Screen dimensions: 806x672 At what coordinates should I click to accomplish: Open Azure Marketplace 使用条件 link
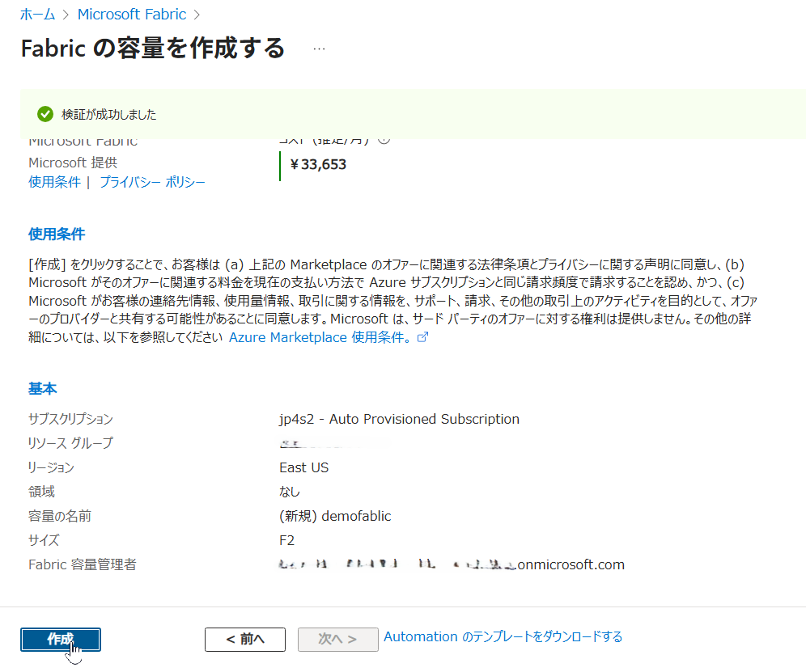tap(320, 338)
